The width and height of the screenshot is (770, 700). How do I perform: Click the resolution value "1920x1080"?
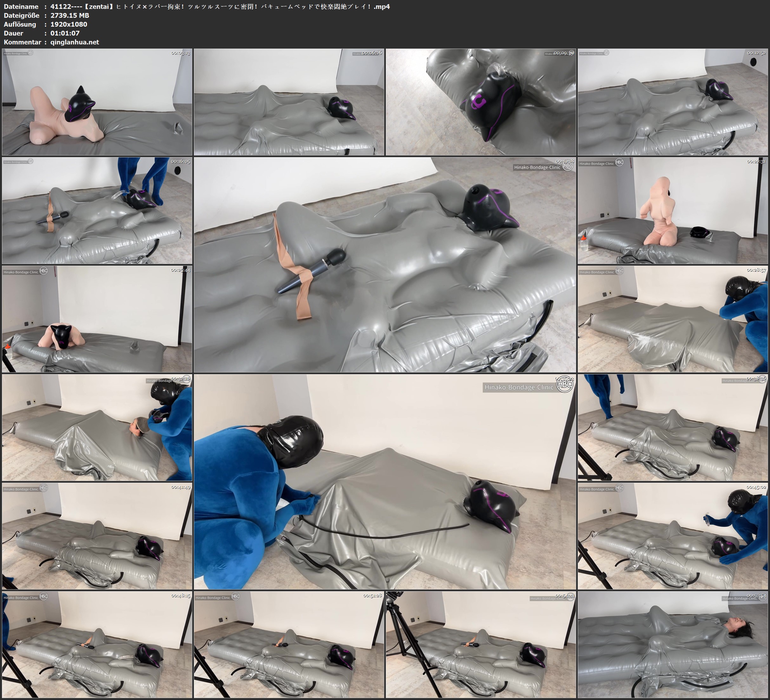(69, 24)
